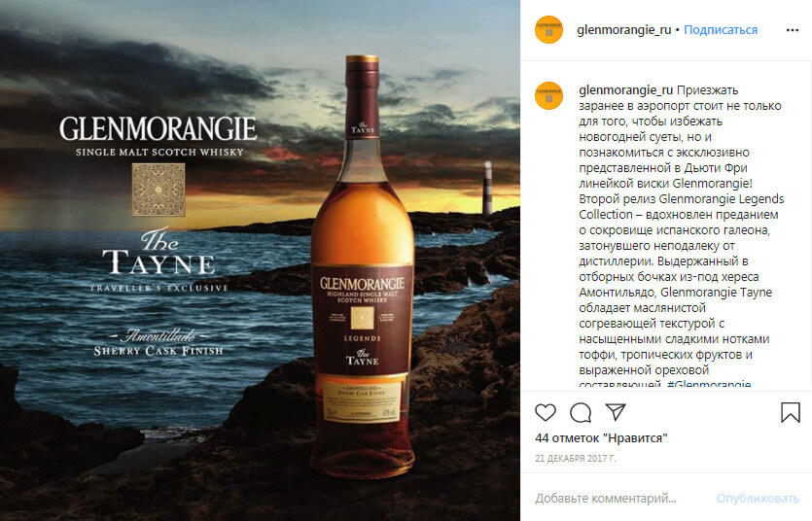The width and height of the screenshot is (812, 521).
Task: Open post date 21 декабря 2017
Action: tap(576, 459)
